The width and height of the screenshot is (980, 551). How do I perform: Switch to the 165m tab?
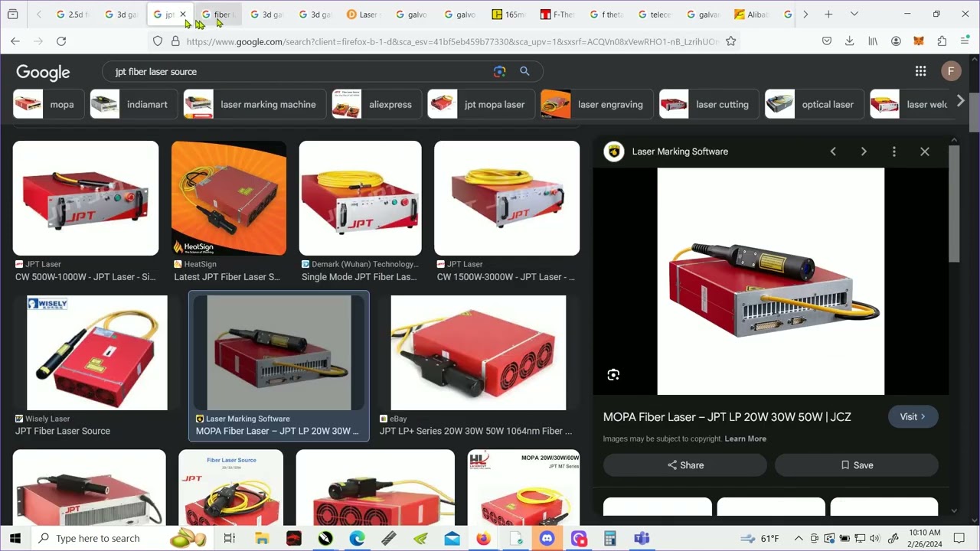(x=508, y=14)
